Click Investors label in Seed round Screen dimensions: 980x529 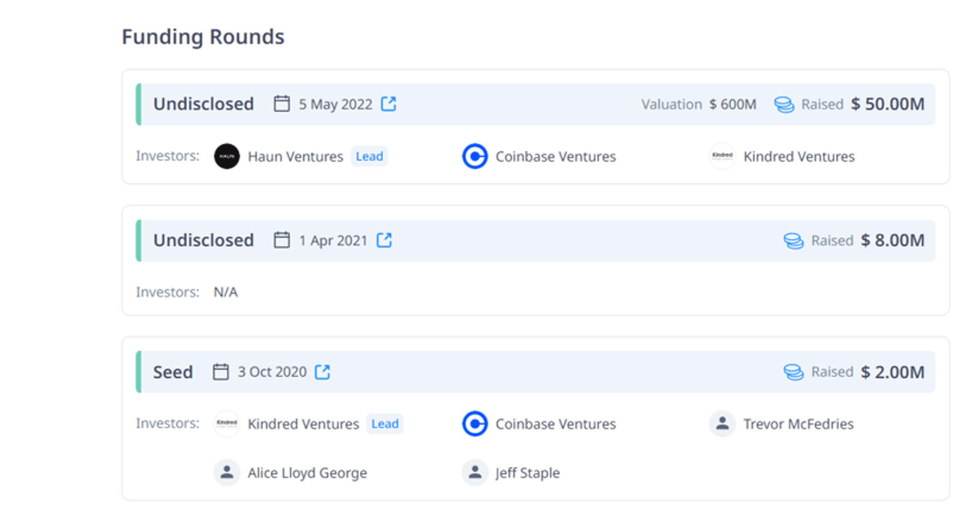click(168, 423)
